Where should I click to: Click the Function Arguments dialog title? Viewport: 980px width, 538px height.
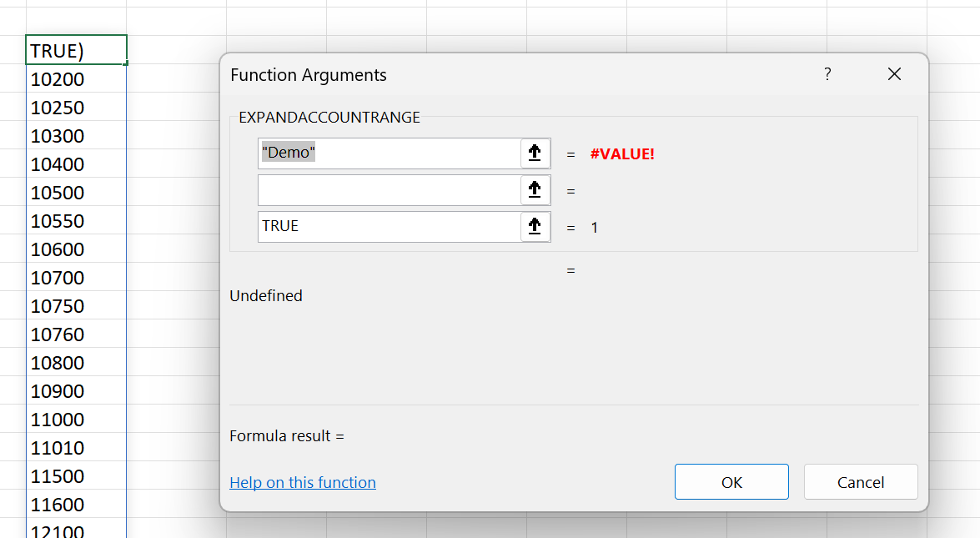pos(308,75)
